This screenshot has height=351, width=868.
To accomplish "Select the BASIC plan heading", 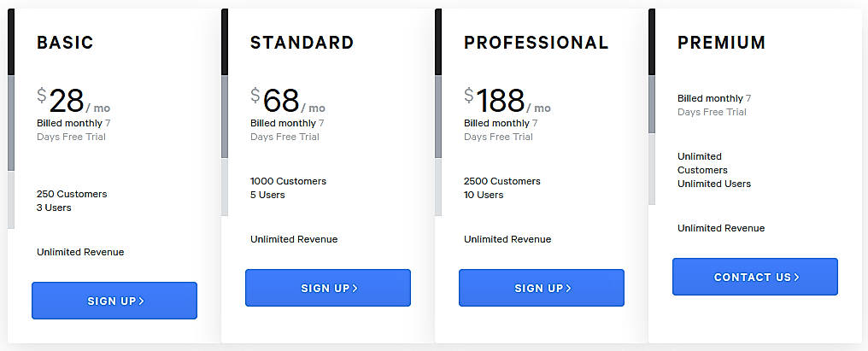I will (x=65, y=43).
